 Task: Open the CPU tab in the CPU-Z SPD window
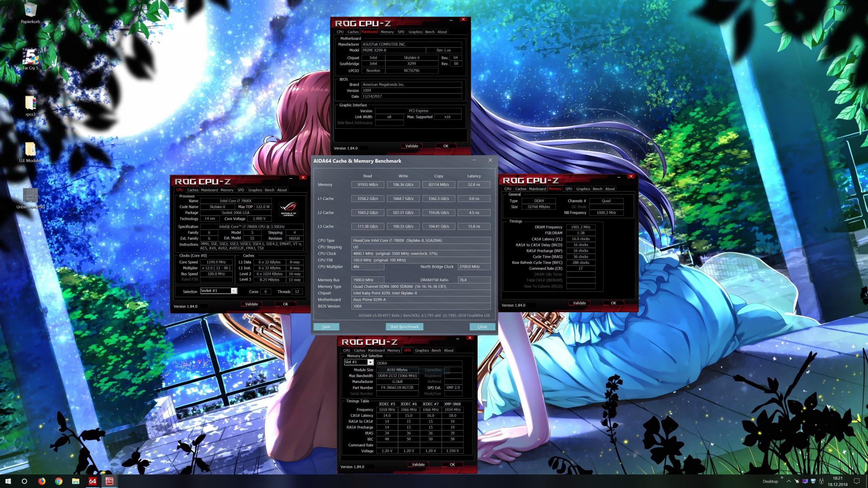point(346,350)
